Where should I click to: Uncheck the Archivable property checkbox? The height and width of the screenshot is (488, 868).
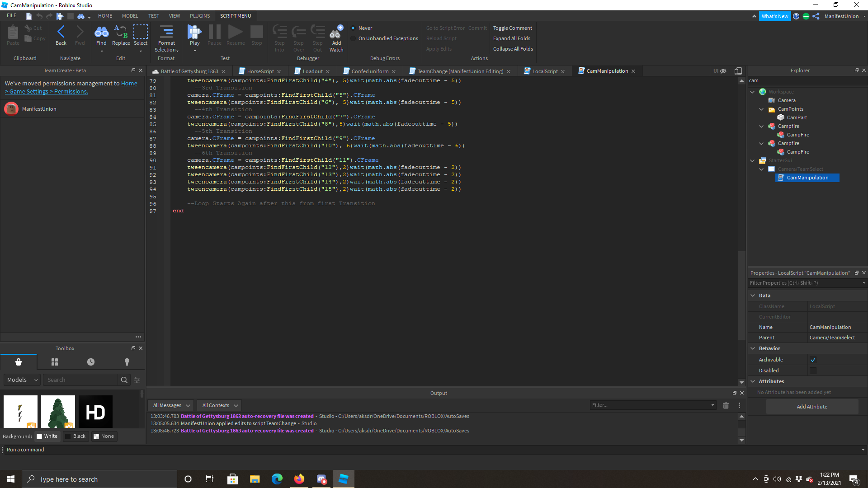(x=813, y=359)
